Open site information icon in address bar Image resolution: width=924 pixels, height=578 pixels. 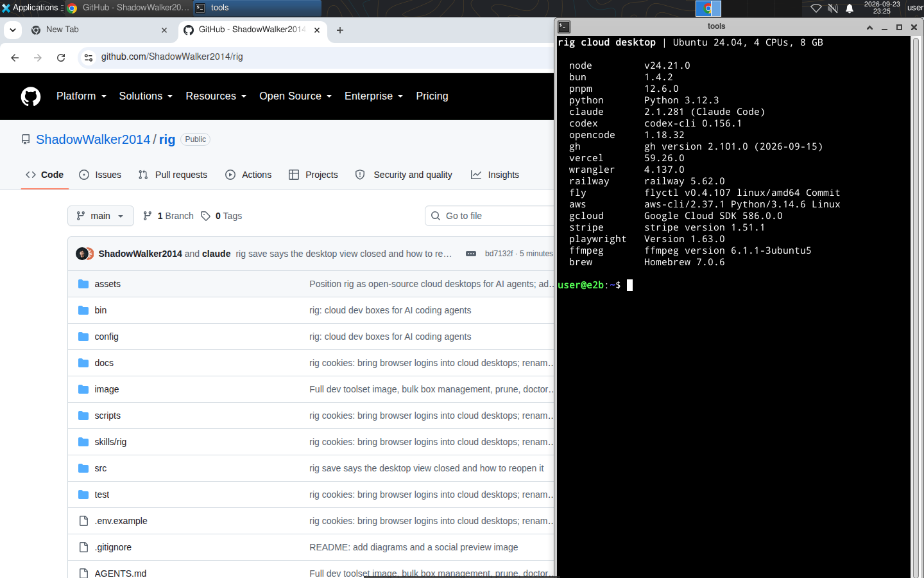tap(89, 57)
